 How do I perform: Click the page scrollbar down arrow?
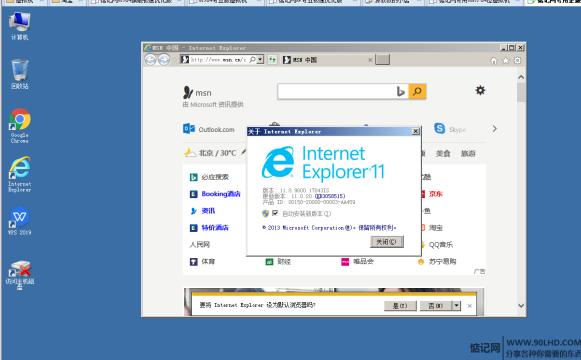pos(521,306)
